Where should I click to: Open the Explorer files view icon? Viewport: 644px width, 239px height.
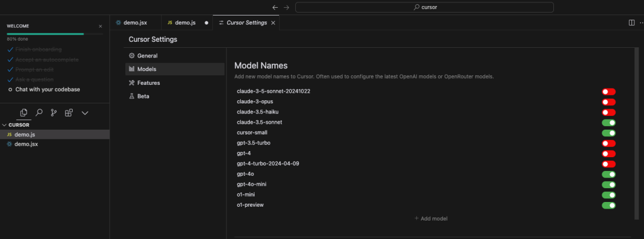pyautogui.click(x=23, y=112)
